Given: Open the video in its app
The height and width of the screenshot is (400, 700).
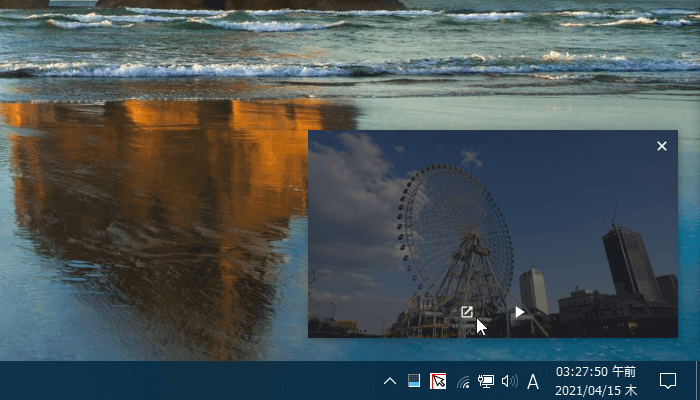Looking at the screenshot, I should point(467,312).
